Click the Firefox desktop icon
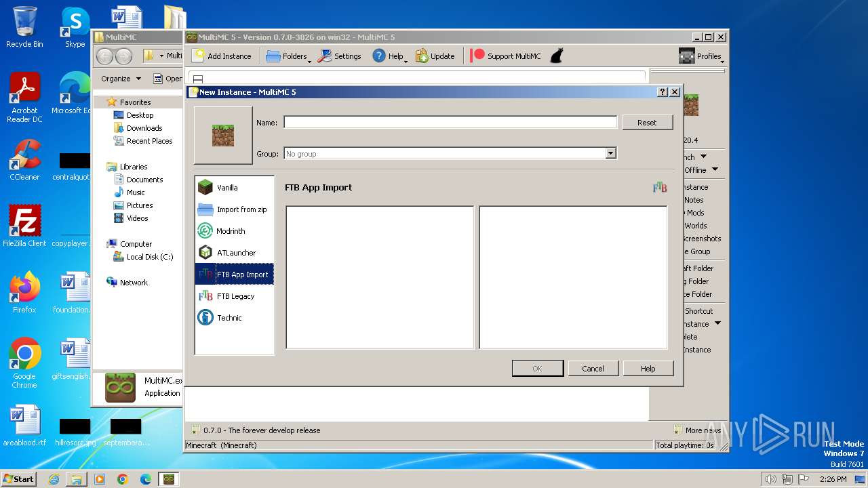Screen dimensions: 868x488 (24, 292)
